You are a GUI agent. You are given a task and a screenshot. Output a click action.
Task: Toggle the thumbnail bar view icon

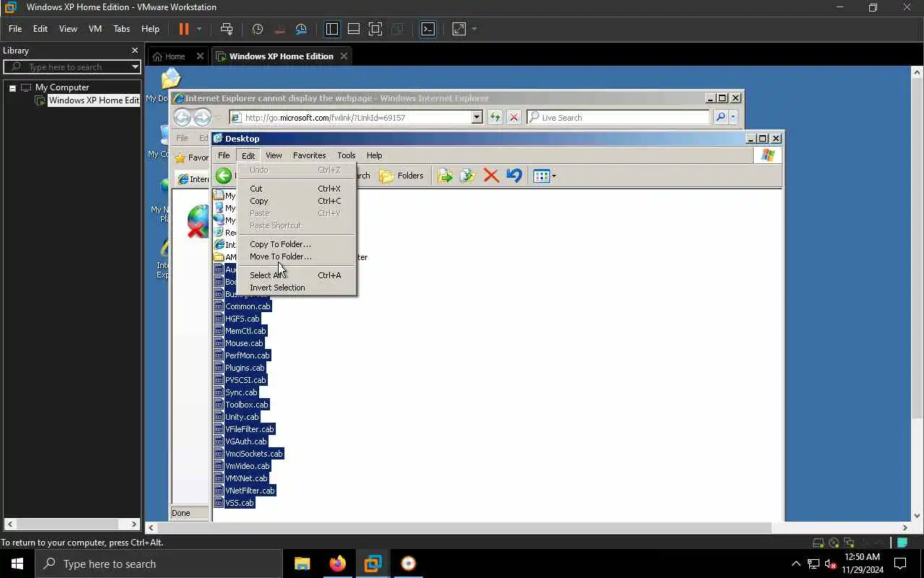coord(354,29)
